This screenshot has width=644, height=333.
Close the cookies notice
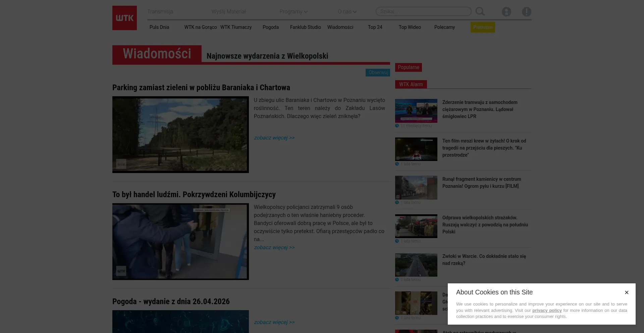coord(627,292)
